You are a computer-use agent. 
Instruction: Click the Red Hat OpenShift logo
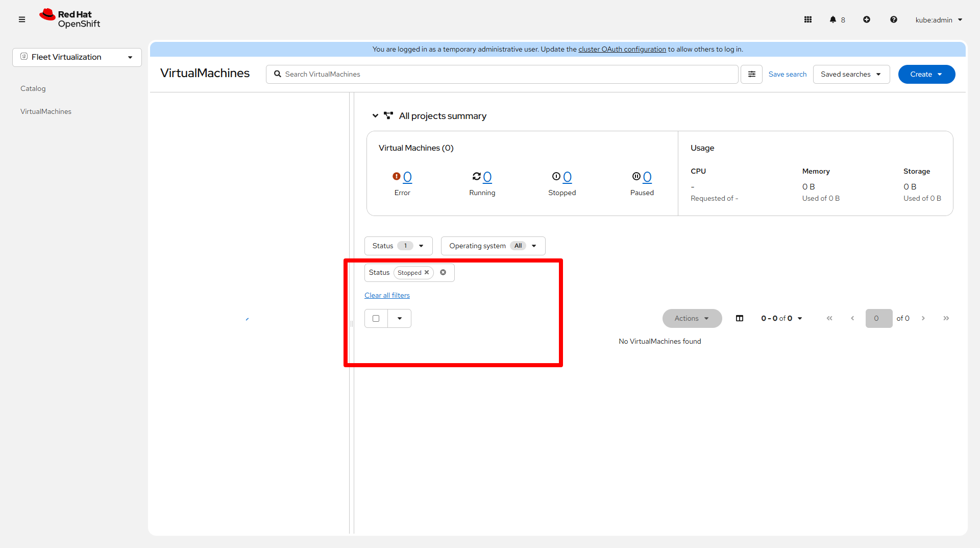(70, 19)
